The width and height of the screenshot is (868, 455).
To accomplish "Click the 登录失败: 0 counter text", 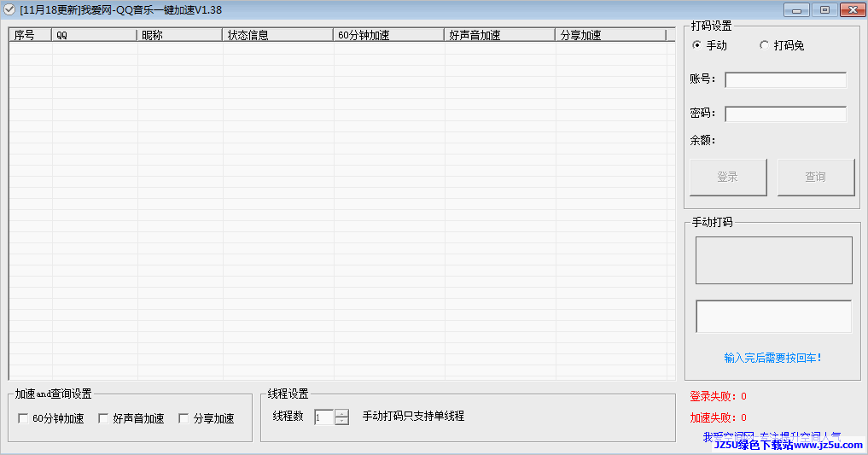I will [718, 396].
